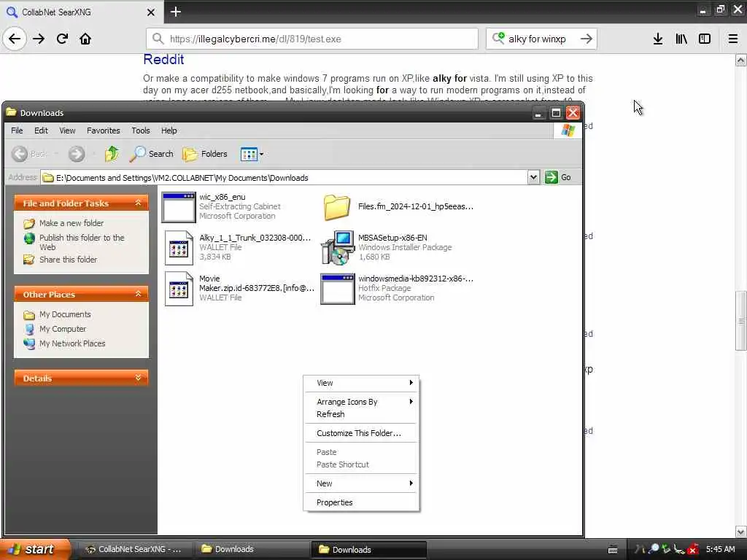Click the disabled Back button in Explorer
The width and height of the screenshot is (747, 560).
point(28,154)
